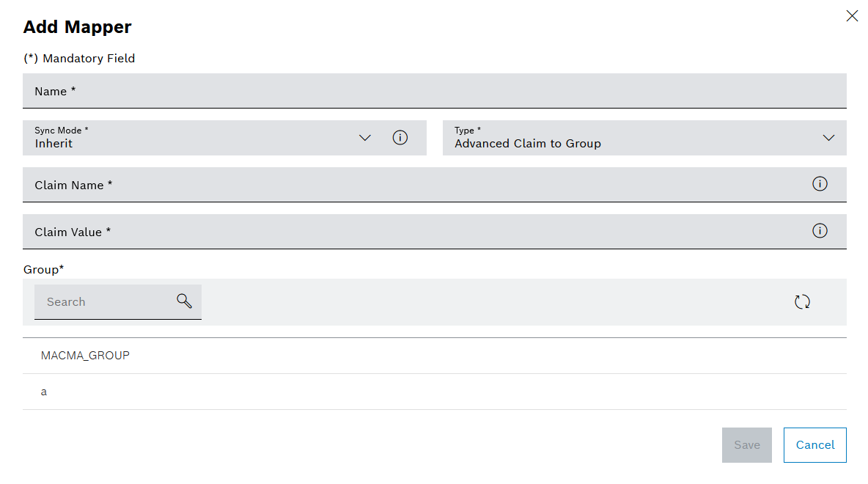The height and width of the screenshot is (484, 868).
Task: Click the Type dropdown chevron
Action: [829, 137]
